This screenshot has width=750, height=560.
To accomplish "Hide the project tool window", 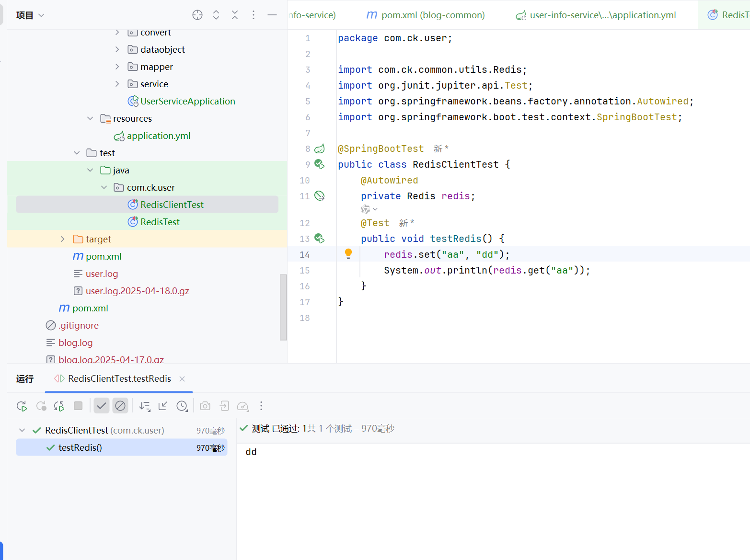I will point(272,15).
